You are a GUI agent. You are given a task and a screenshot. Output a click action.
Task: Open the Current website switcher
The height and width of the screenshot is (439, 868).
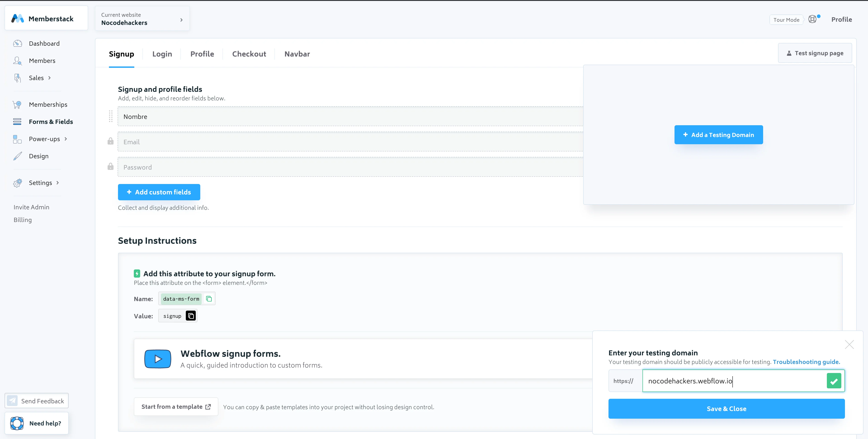142,19
